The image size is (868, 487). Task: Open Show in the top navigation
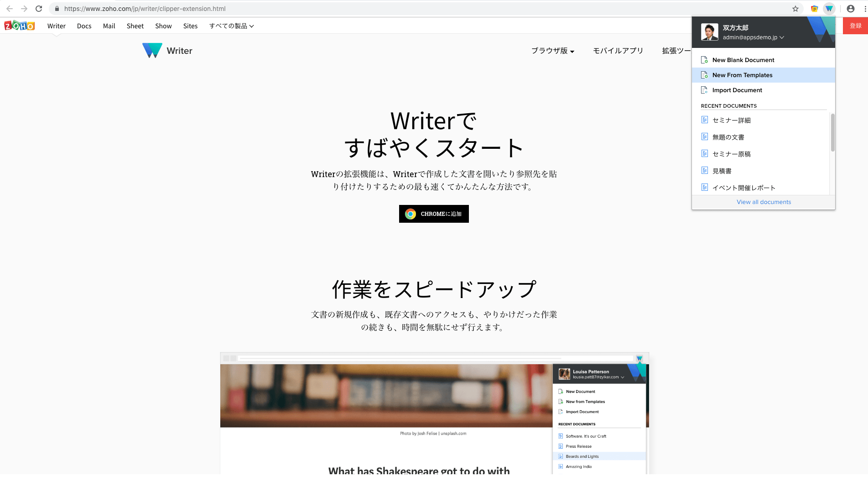163,26
